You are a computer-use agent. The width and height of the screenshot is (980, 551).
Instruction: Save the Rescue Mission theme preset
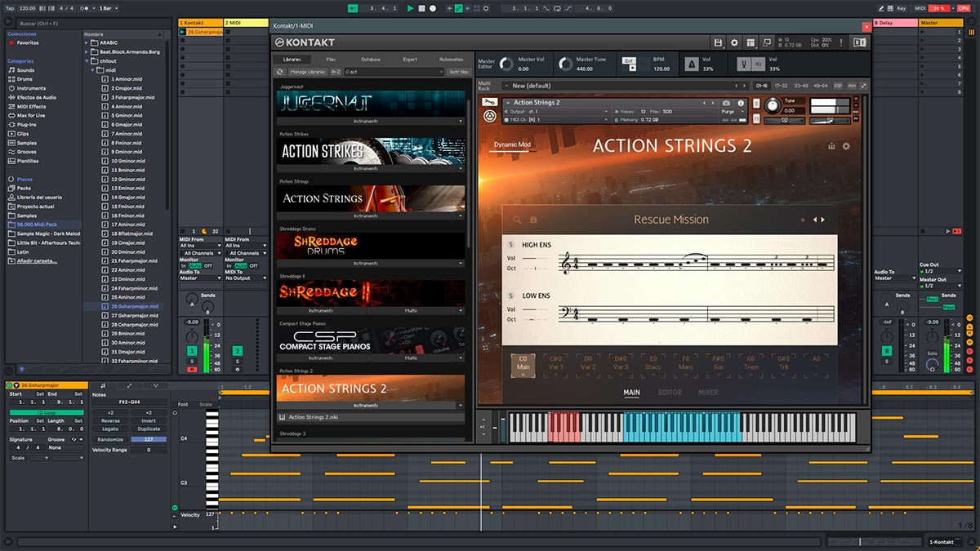(533, 220)
